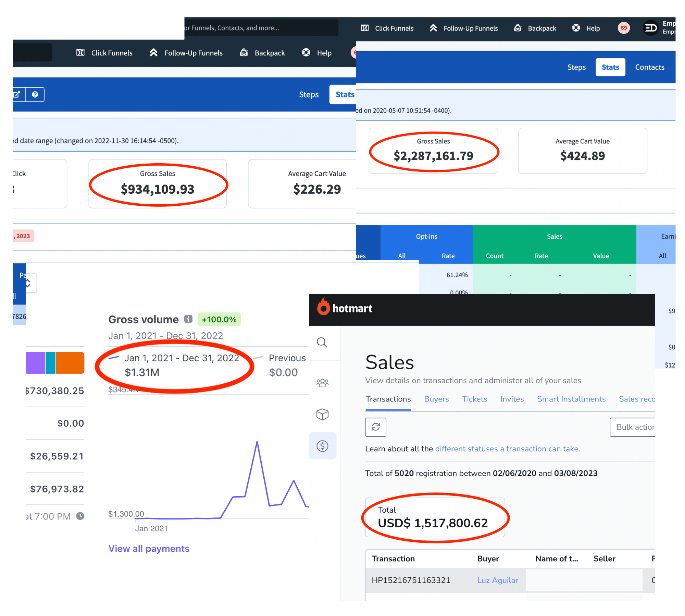Screen dimensions: 685x616
Task: Click the funnels and contacts search field
Action: tap(260, 28)
